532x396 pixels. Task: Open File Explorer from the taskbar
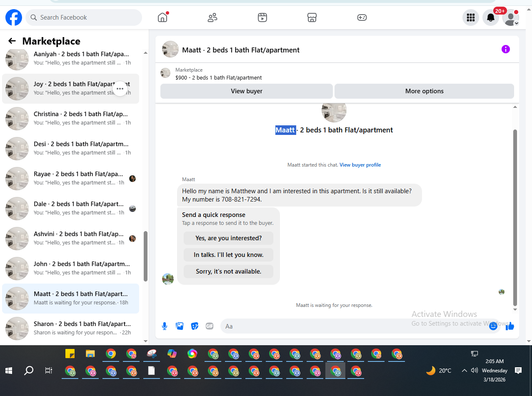[90, 354]
